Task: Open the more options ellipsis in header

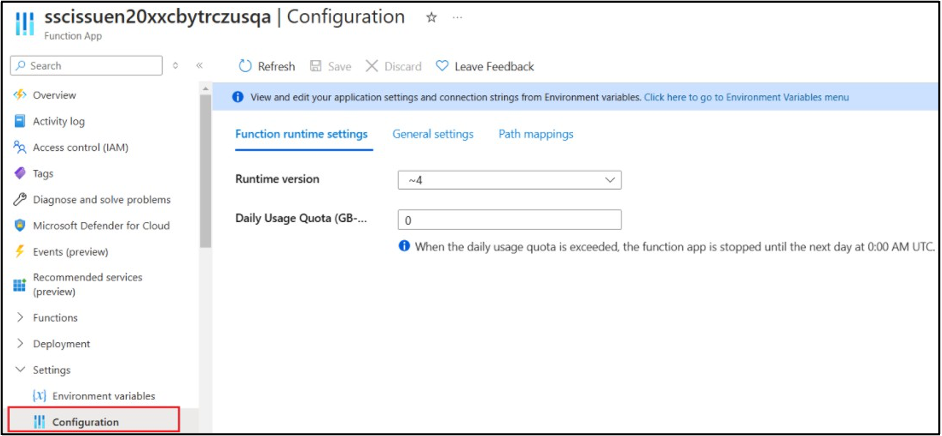Action: tap(458, 18)
